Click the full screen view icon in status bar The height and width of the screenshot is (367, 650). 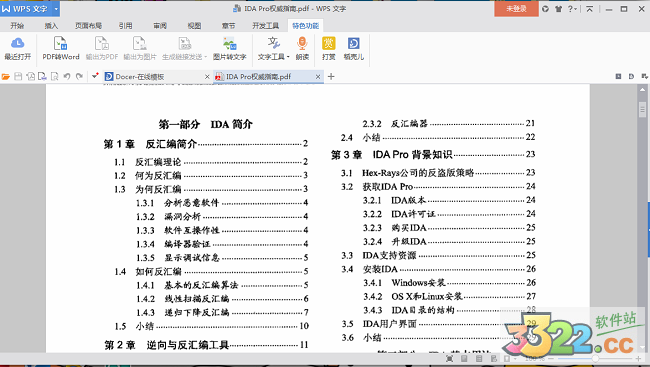click(449, 358)
